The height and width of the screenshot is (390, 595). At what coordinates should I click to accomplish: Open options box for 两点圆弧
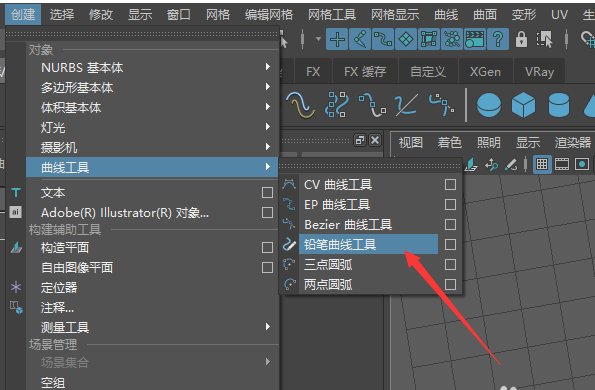450,284
